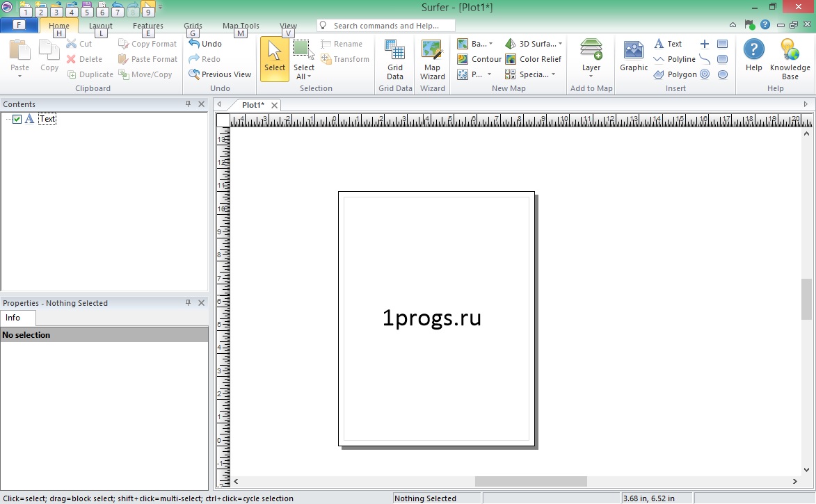Switch to the View ribbon tab
This screenshot has width=816, height=504.
(288, 26)
